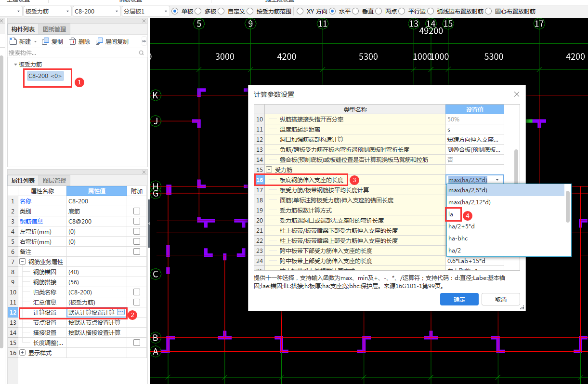Open the C8-200 component dropdown
588x384 pixels.
point(96,11)
